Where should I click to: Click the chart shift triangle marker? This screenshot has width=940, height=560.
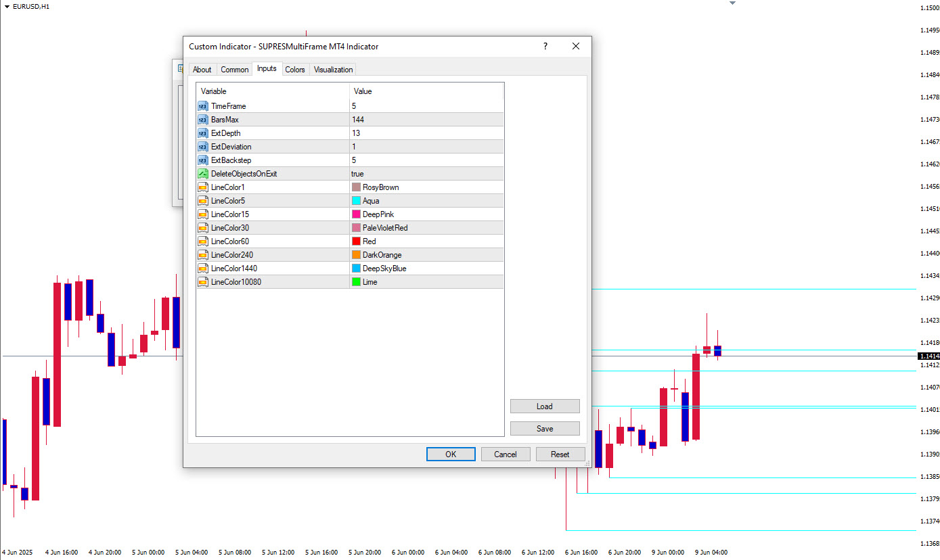tap(732, 3)
